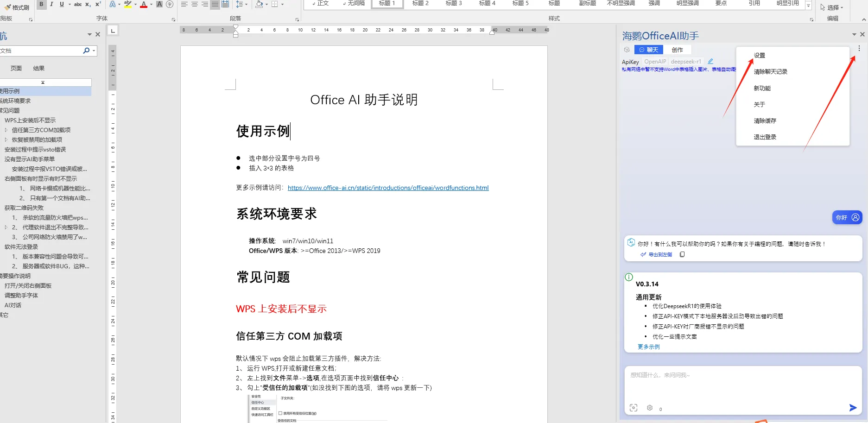Open the underline style dropdown arrow
868x423 pixels.
70,4
